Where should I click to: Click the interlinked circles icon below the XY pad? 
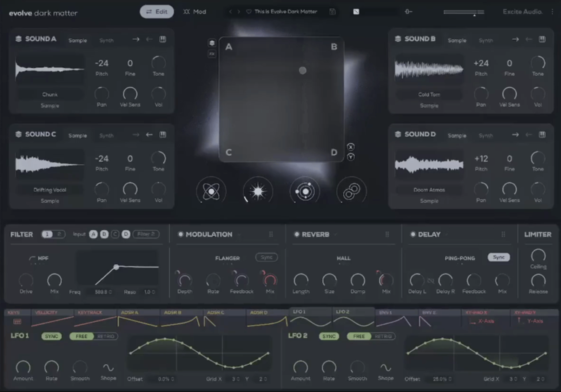coord(351,191)
